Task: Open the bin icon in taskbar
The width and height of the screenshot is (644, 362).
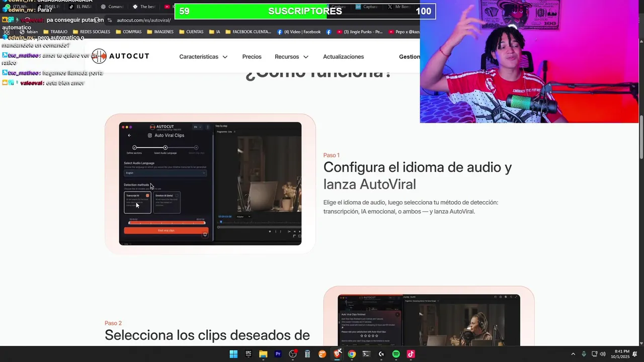Action: coord(307,354)
